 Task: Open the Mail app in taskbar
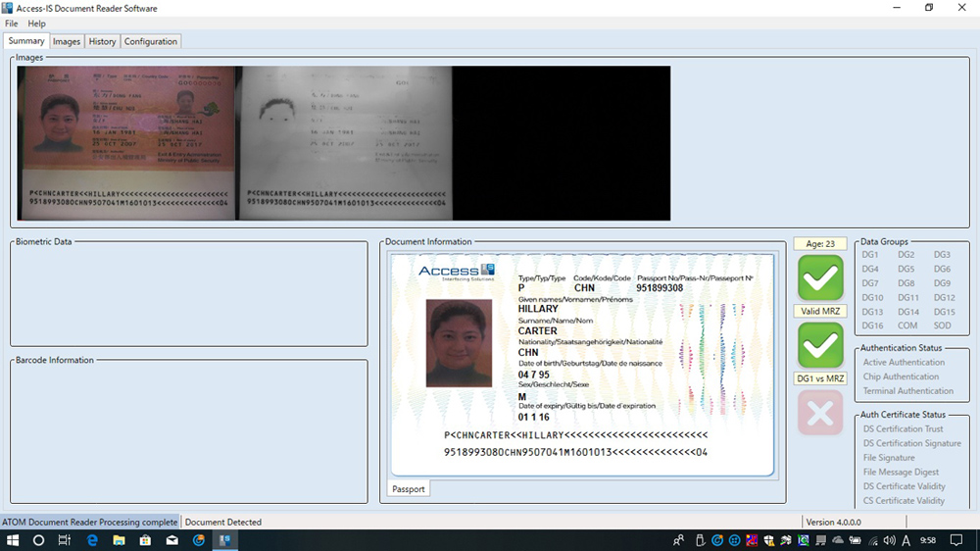171,540
